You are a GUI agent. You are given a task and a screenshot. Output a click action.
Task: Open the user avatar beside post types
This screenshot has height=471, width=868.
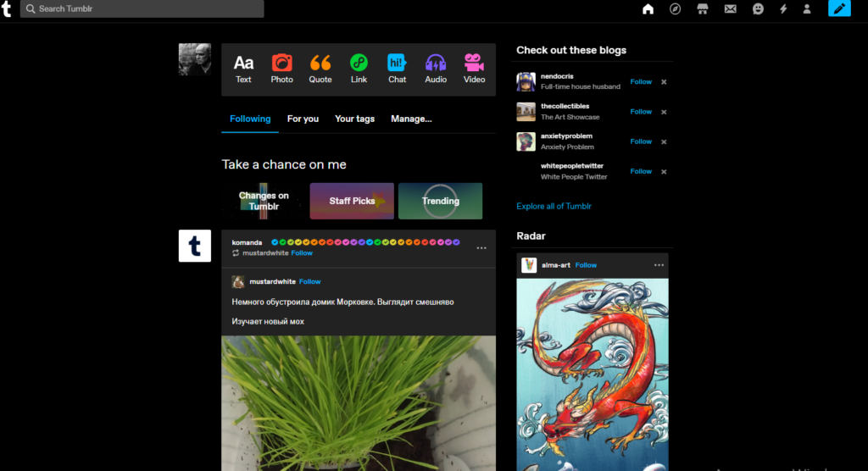pos(195,59)
